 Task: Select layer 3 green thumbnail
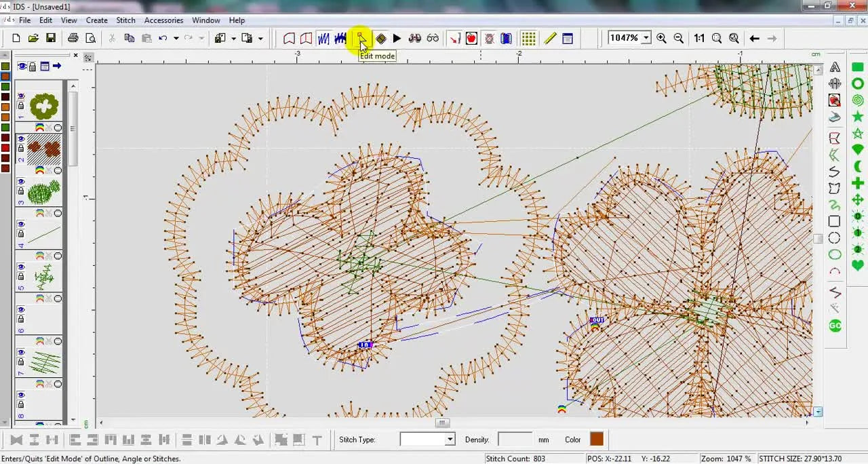click(45, 193)
